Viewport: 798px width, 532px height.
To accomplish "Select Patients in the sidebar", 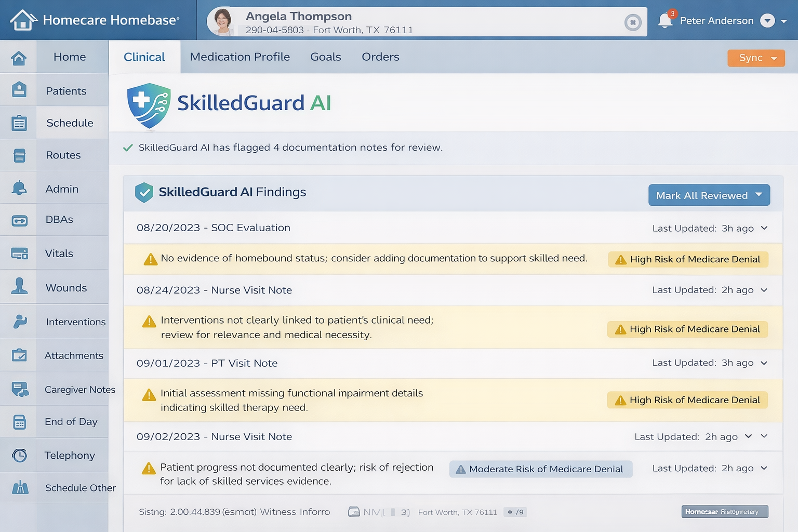I will [x=66, y=91].
